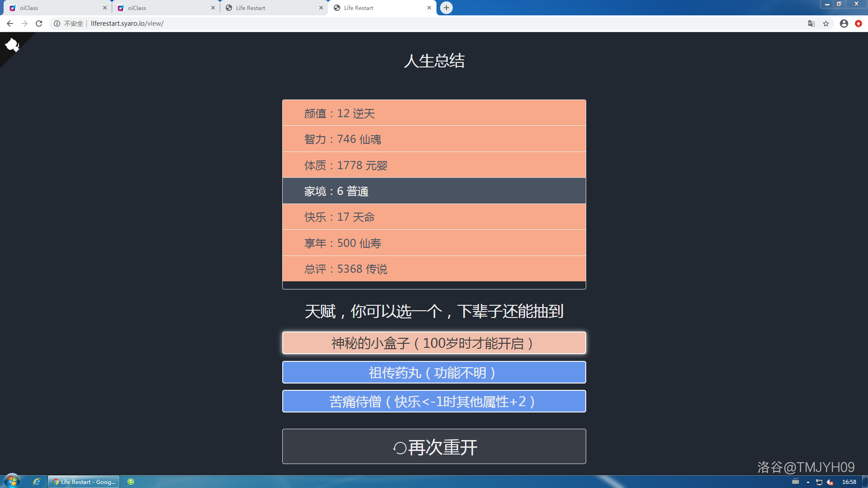Close the first oiClass tab
This screenshot has height=488, width=868.
105,8
